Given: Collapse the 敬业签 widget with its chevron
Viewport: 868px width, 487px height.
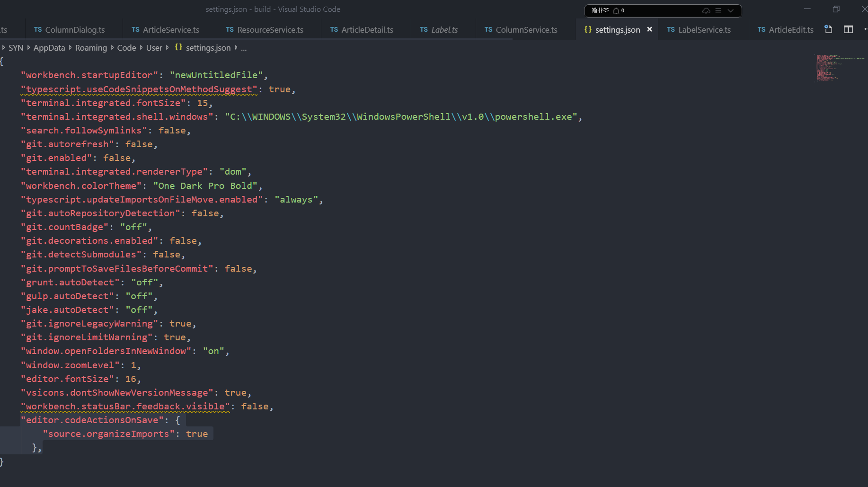Looking at the screenshot, I should (730, 10).
